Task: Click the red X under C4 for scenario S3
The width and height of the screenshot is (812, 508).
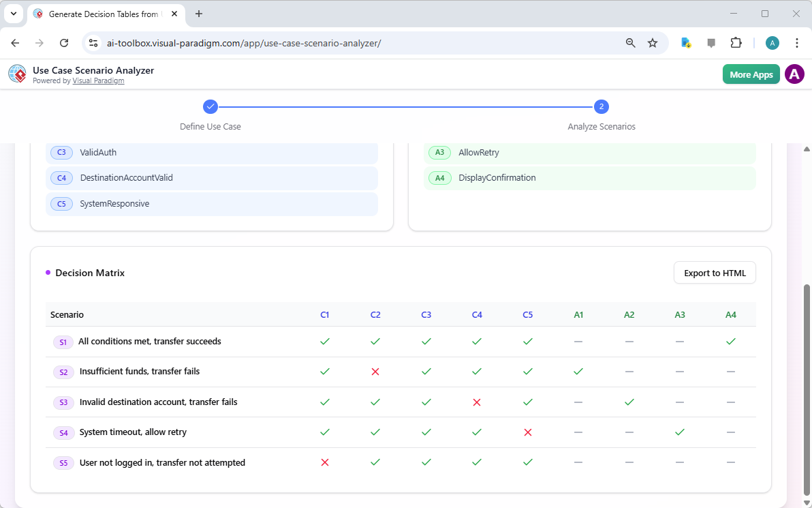Action: coord(477,402)
